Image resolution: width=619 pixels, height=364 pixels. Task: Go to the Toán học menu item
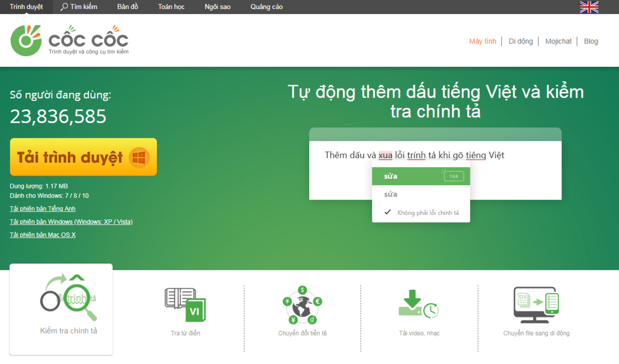coord(171,7)
